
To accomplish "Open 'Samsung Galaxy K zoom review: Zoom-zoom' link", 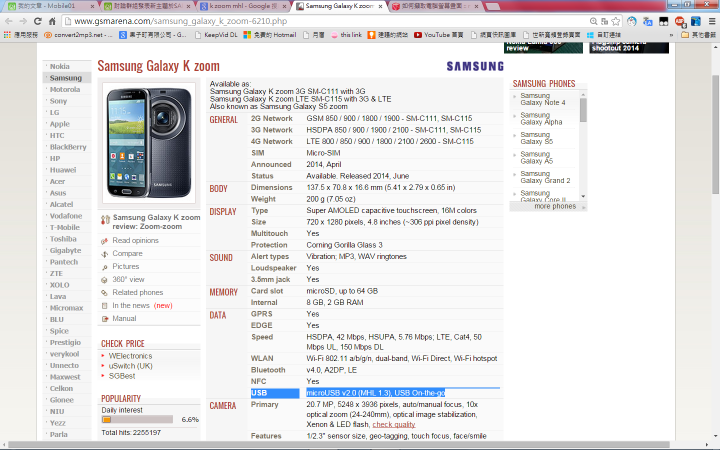I will coord(156,222).
